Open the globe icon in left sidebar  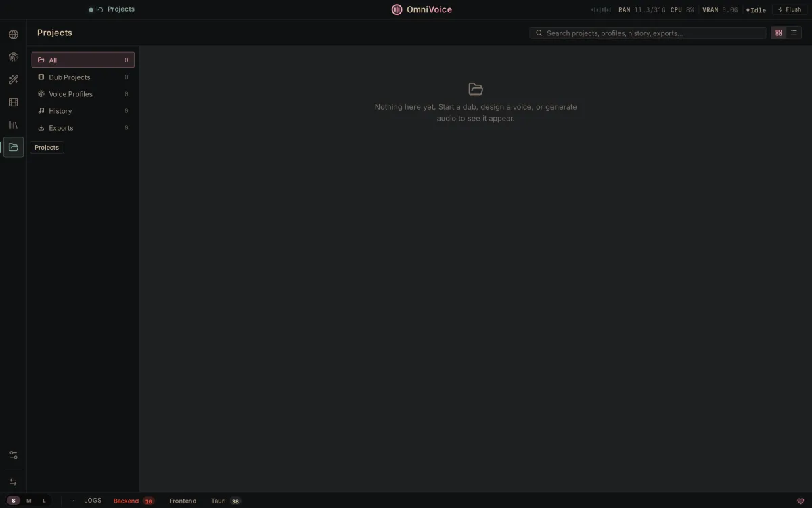pyautogui.click(x=14, y=35)
